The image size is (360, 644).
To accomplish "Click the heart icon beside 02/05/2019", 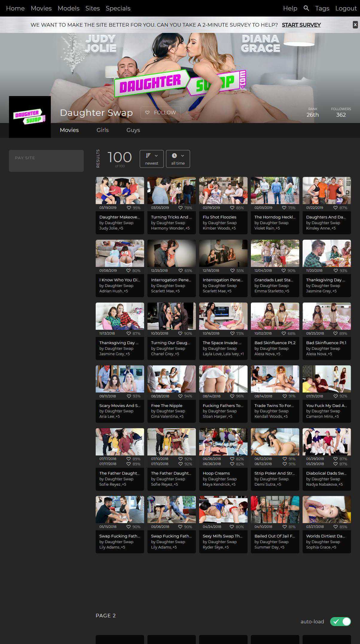I will [x=284, y=208].
